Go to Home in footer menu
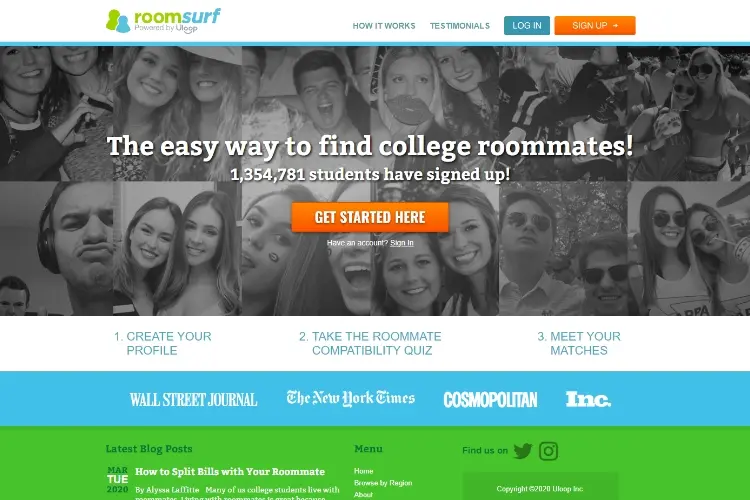The width and height of the screenshot is (750, 500). 364,471
